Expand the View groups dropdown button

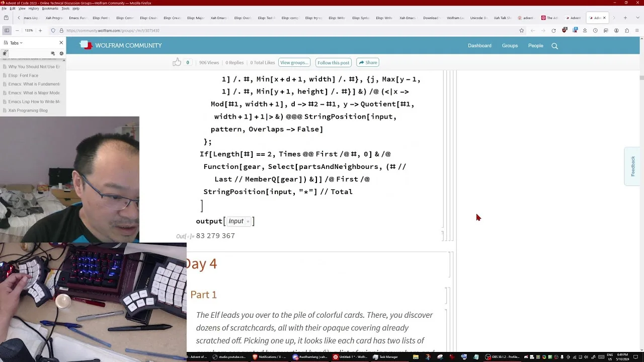click(x=294, y=62)
